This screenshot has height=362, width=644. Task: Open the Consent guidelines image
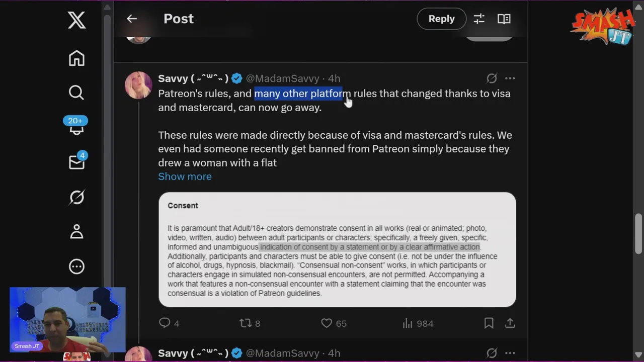coord(337,249)
